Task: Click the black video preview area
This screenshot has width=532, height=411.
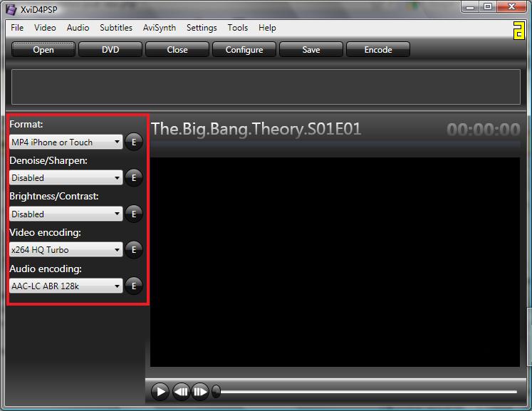Action: coord(335,261)
